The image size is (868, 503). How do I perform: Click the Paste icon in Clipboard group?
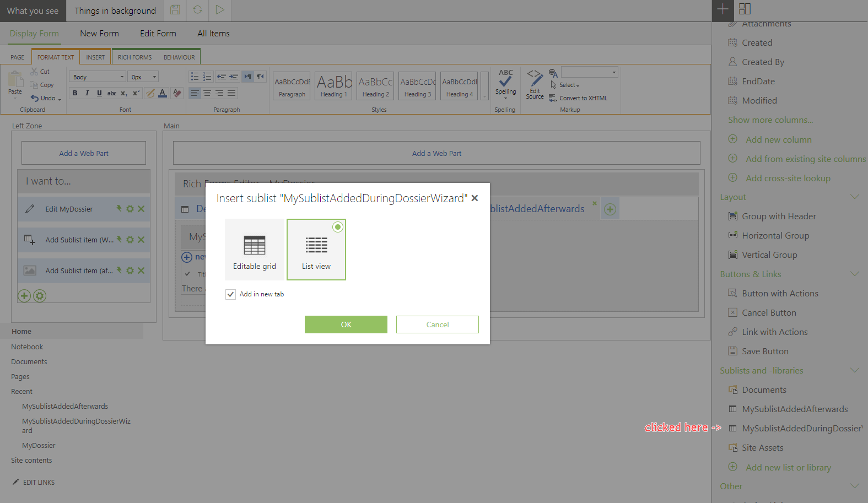click(x=15, y=83)
